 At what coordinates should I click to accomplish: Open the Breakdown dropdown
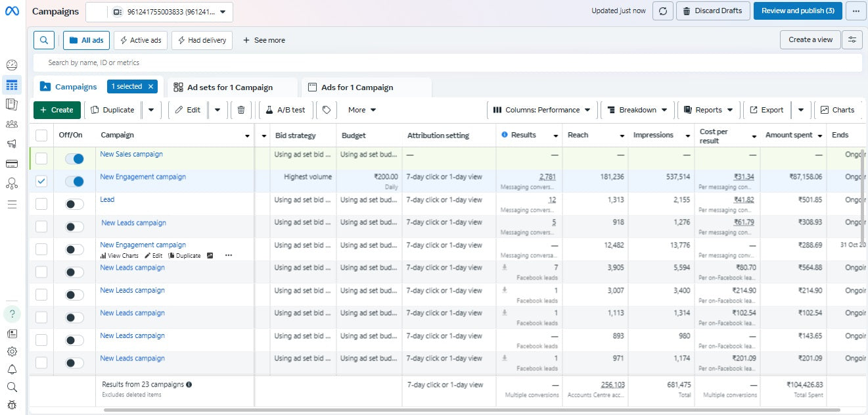(x=637, y=110)
